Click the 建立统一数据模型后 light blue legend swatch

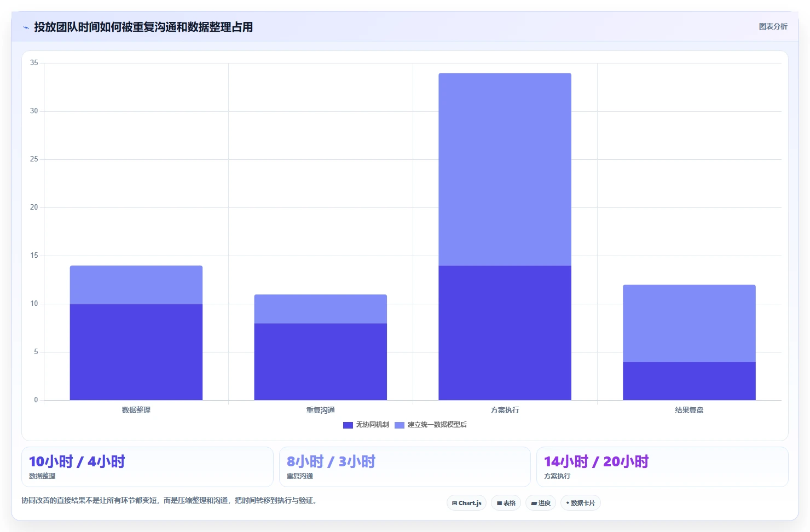[400, 425]
